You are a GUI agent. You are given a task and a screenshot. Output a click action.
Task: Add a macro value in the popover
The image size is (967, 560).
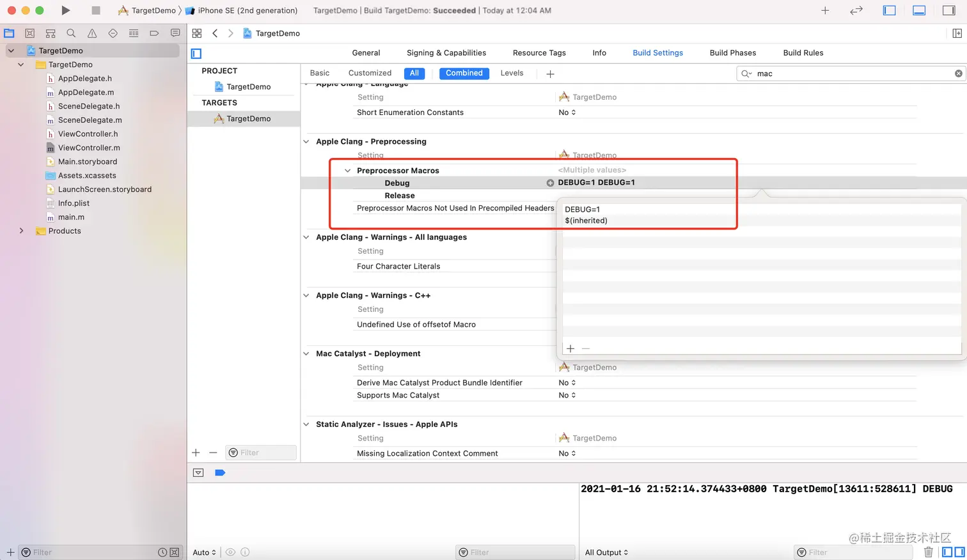point(570,348)
